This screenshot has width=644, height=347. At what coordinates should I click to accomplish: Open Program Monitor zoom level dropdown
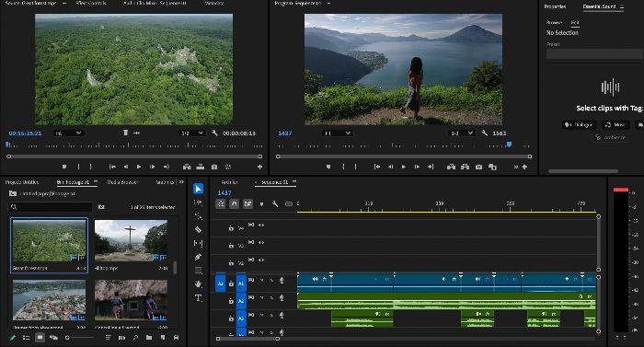(338, 133)
